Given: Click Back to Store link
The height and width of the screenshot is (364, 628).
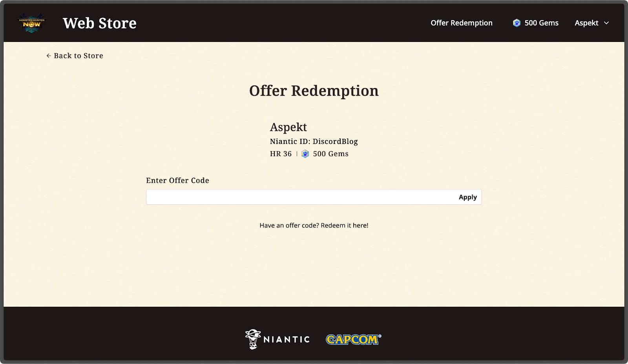Looking at the screenshot, I should pyautogui.click(x=75, y=56).
